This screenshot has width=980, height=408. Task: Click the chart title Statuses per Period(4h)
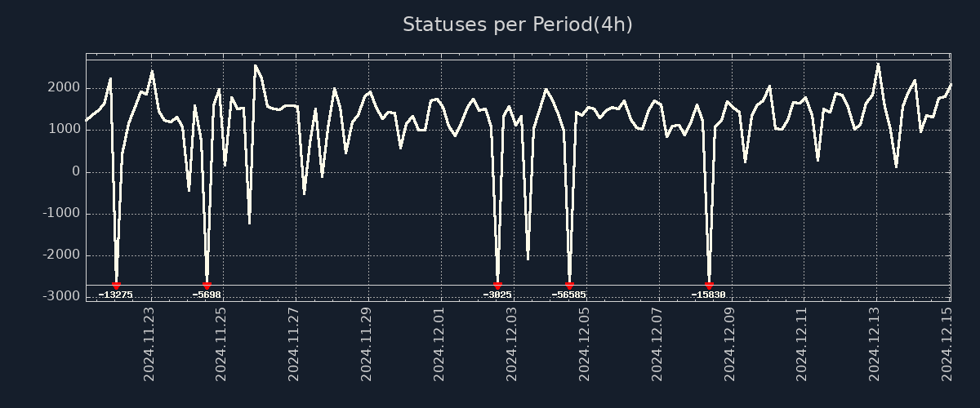click(517, 24)
